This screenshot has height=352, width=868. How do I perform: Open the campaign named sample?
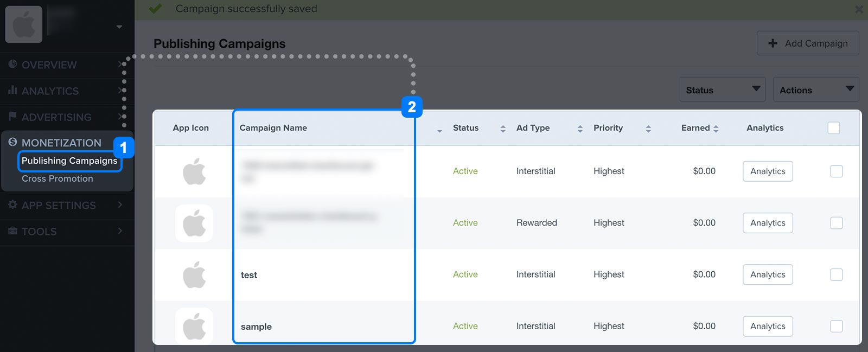(256, 327)
